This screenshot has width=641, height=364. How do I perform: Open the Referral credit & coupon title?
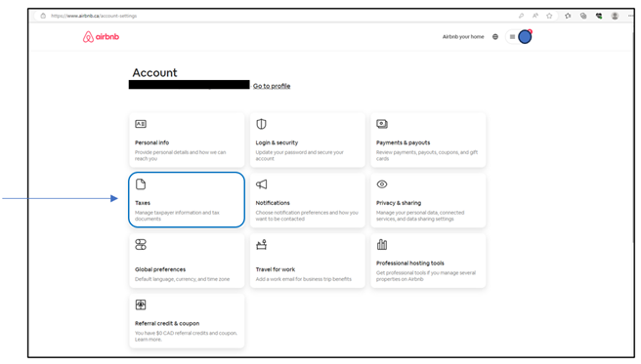(x=167, y=323)
